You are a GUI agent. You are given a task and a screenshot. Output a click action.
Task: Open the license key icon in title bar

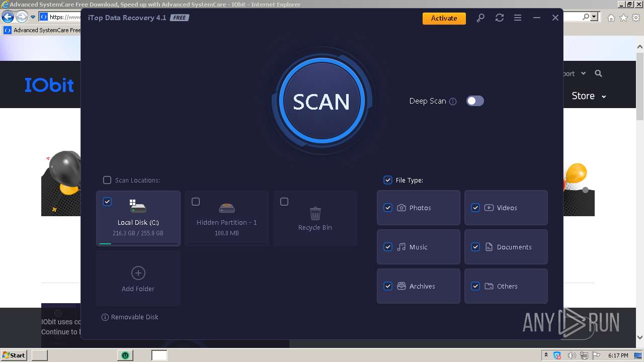[480, 18]
